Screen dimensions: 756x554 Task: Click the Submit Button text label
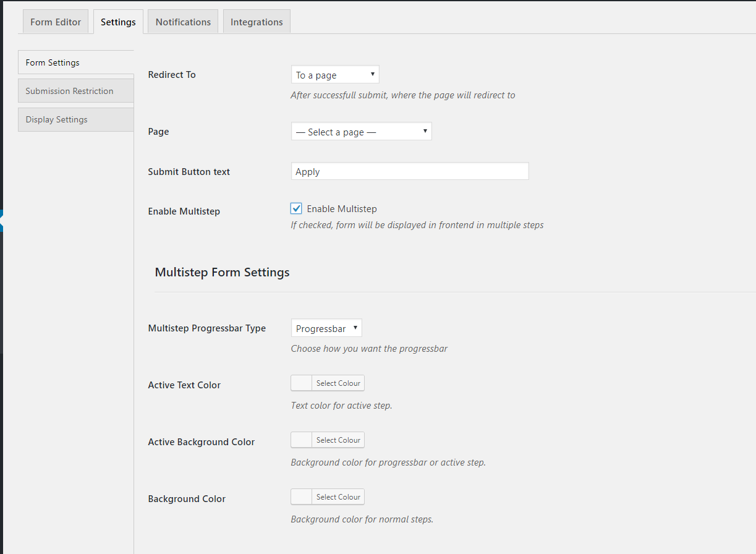(x=189, y=172)
